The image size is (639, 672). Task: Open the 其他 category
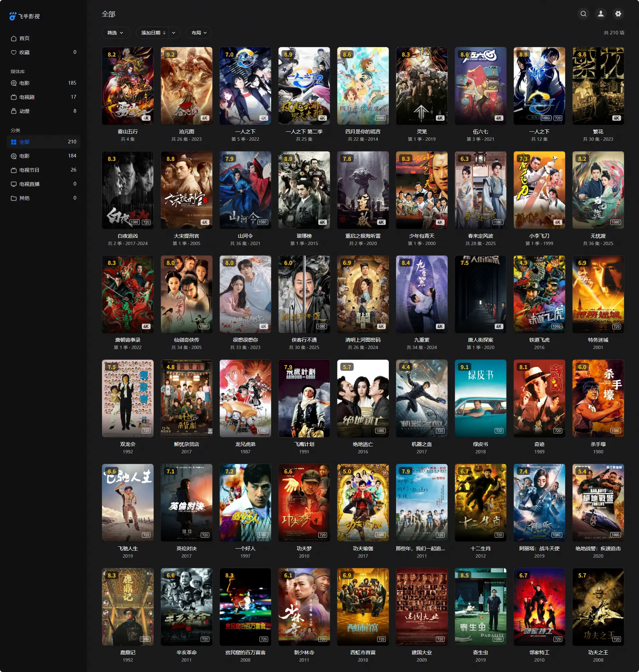click(x=43, y=198)
